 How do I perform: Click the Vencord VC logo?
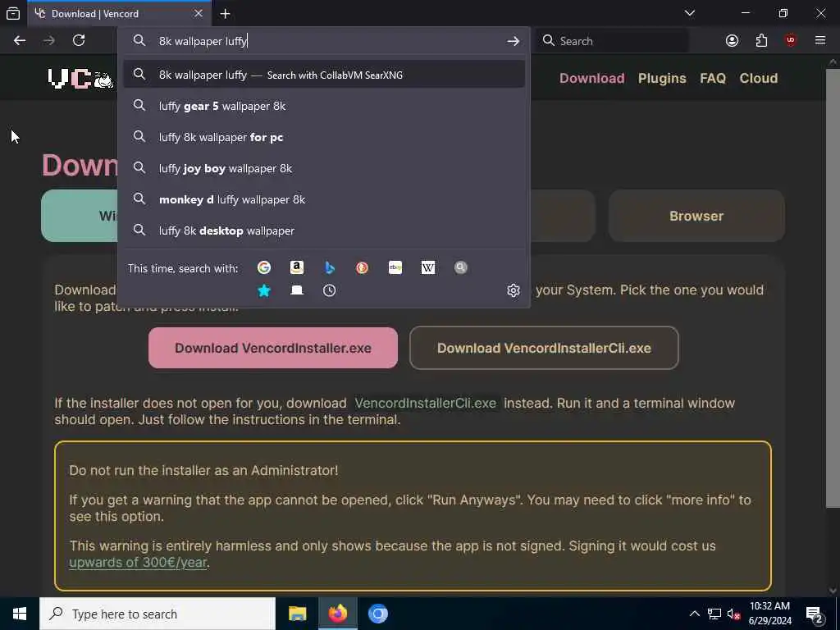pyautogui.click(x=80, y=79)
